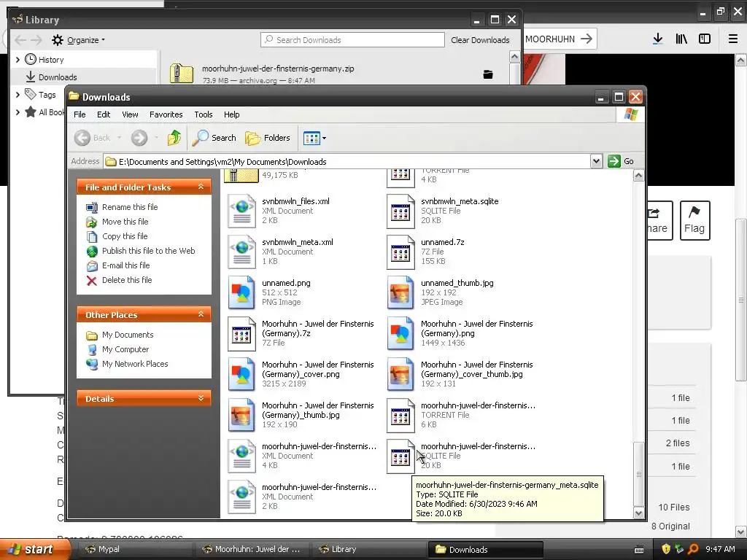Click the Search magnifier toolbar button
This screenshot has width=747, height=560.
(214, 138)
